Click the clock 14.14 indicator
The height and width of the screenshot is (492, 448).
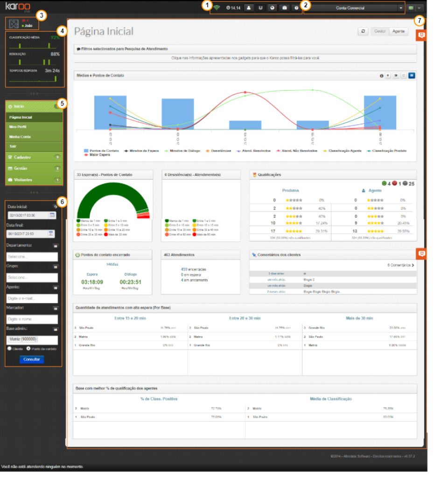coord(234,8)
